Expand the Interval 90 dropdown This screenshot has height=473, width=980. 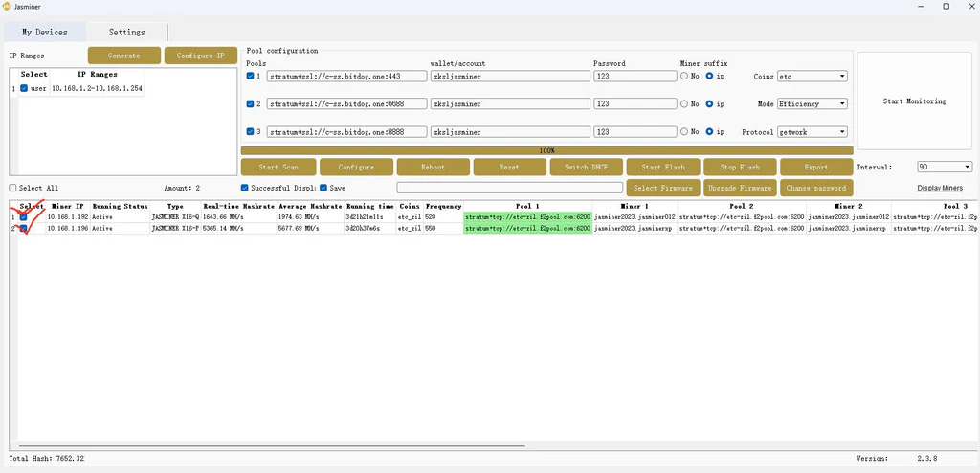coord(944,167)
